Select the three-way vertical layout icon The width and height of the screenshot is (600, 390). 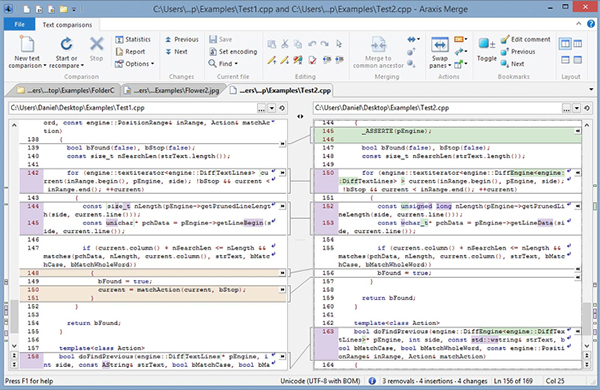pos(578,44)
